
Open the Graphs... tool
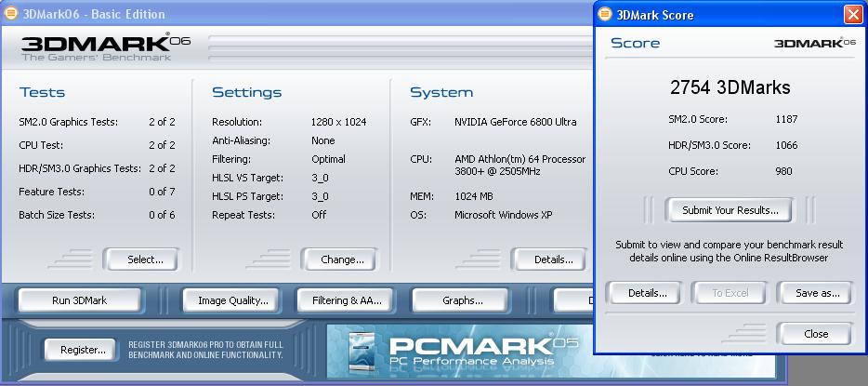[x=461, y=300]
